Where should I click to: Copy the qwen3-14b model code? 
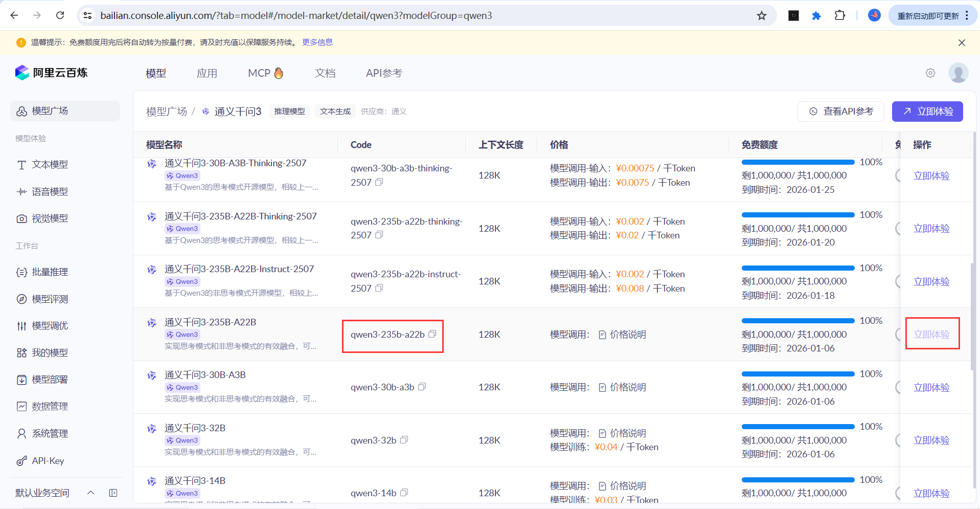[x=404, y=493]
